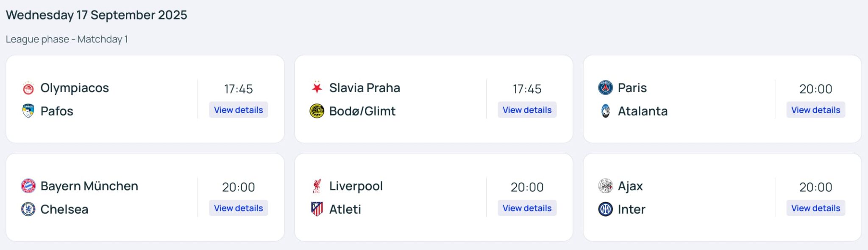Open details for Bayern München vs Chelsea

tap(238, 208)
